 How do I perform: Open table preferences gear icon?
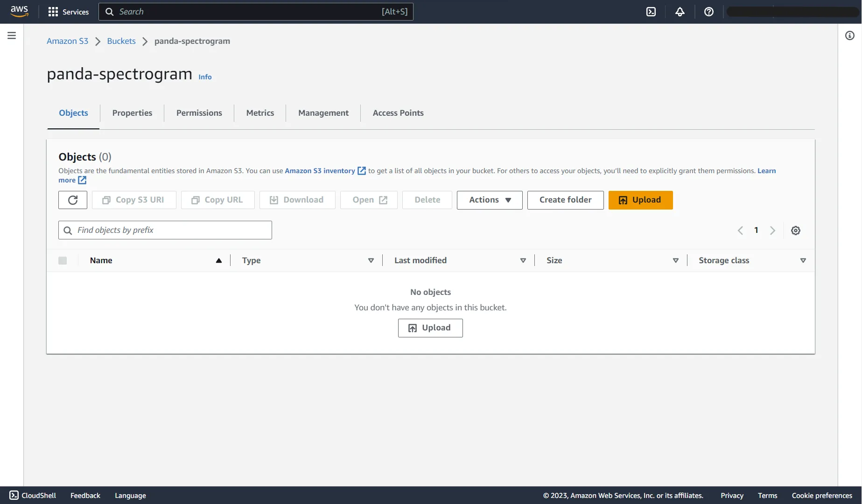pyautogui.click(x=796, y=231)
